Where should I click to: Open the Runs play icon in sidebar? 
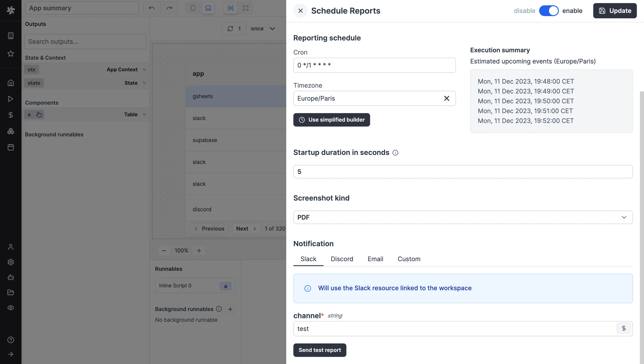point(11,99)
